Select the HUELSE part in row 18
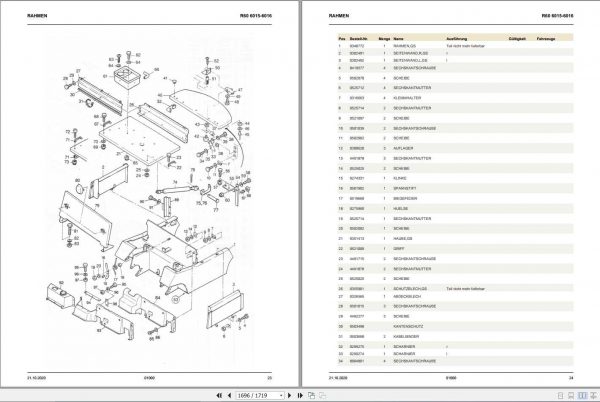The height and width of the screenshot is (402, 600). click(x=401, y=208)
